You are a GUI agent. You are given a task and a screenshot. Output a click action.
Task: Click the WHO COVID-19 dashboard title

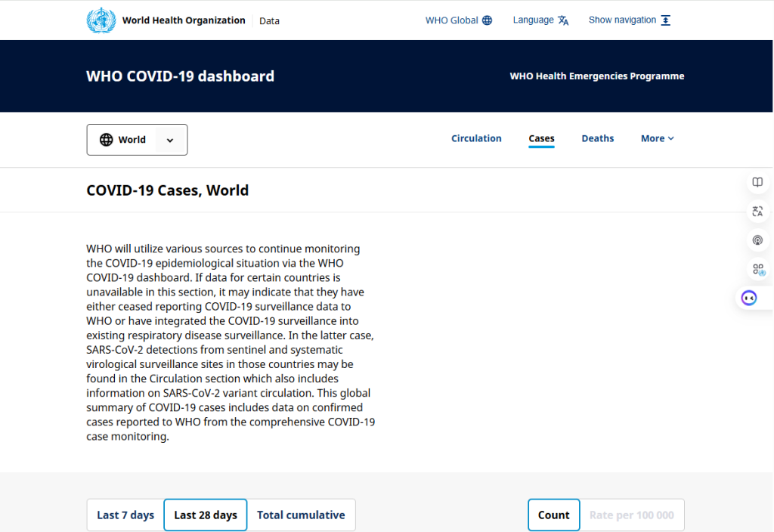click(180, 76)
